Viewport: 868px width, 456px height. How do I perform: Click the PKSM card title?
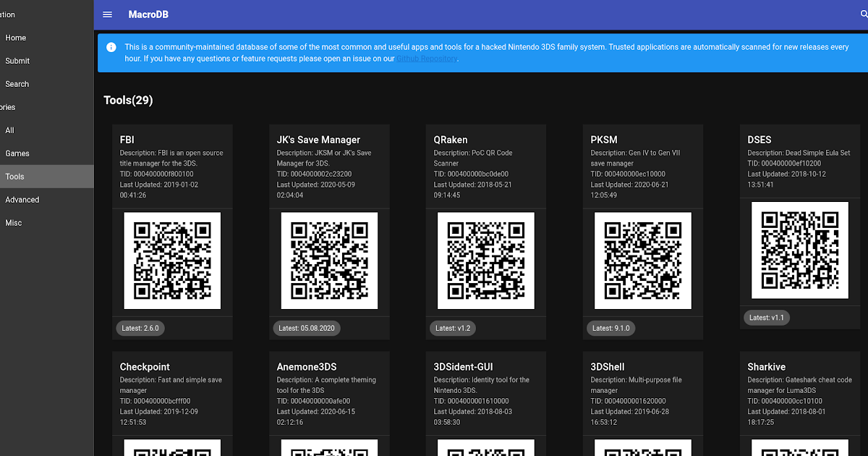pyautogui.click(x=604, y=140)
